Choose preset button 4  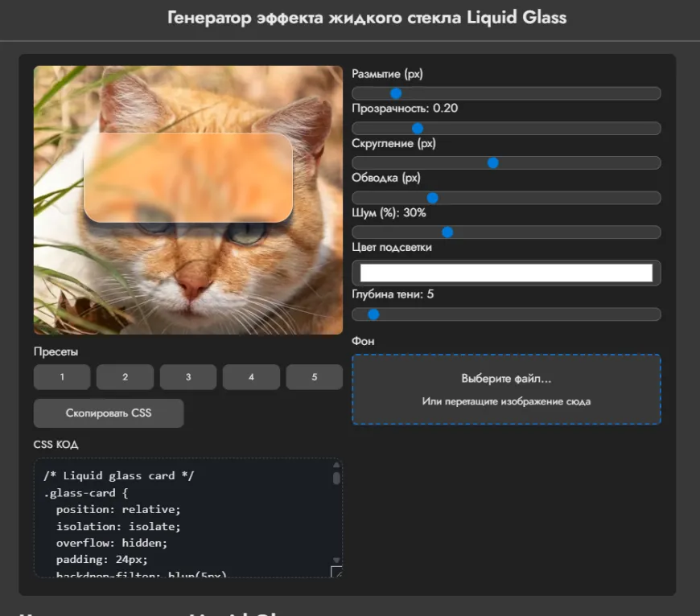pos(251,377)
